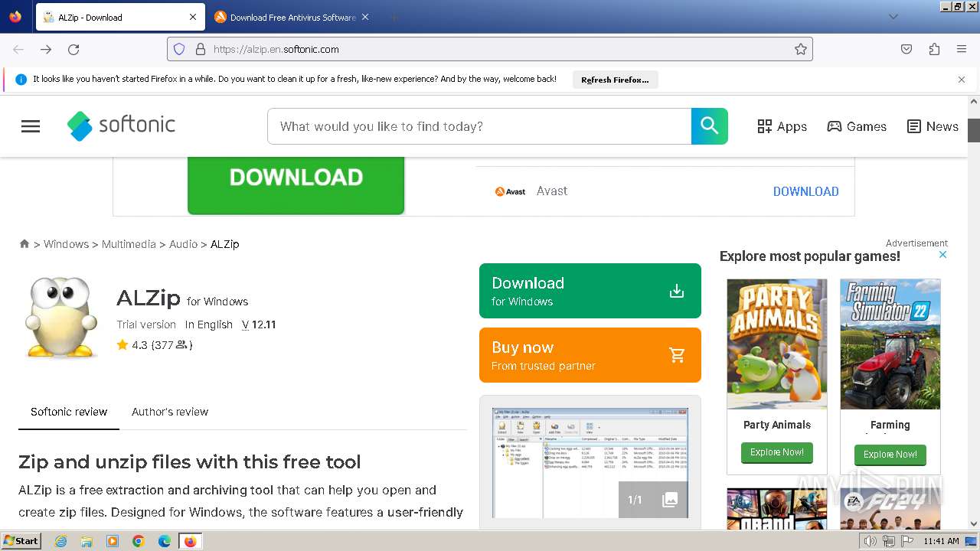Open Edge from taskbar
Viewport: 980px width, 551px height.
coord(165,541)
